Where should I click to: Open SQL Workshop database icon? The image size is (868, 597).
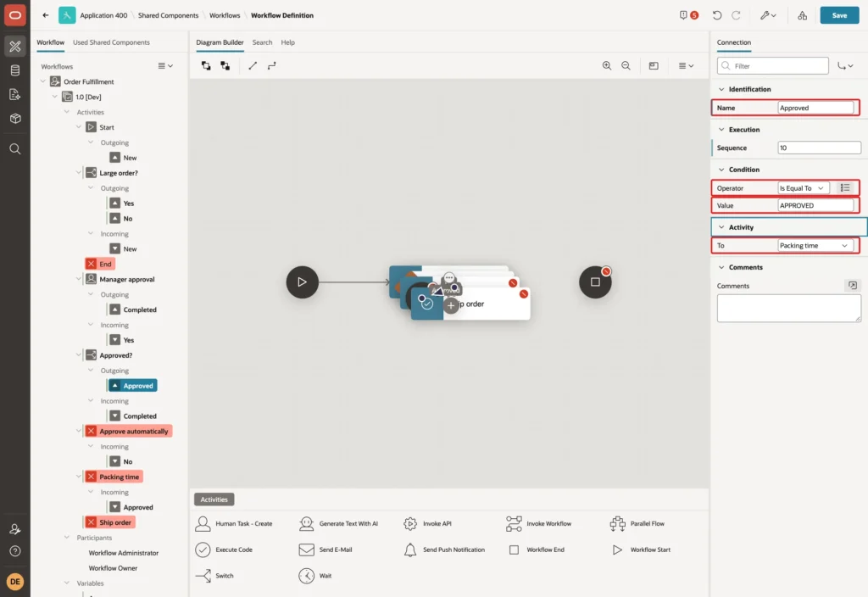15,70
